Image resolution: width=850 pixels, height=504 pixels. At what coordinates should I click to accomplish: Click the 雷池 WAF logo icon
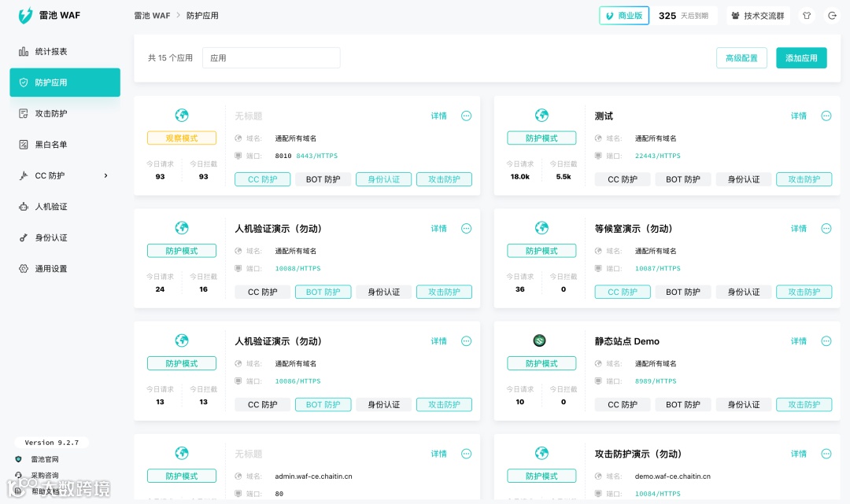tap(25, 15)
